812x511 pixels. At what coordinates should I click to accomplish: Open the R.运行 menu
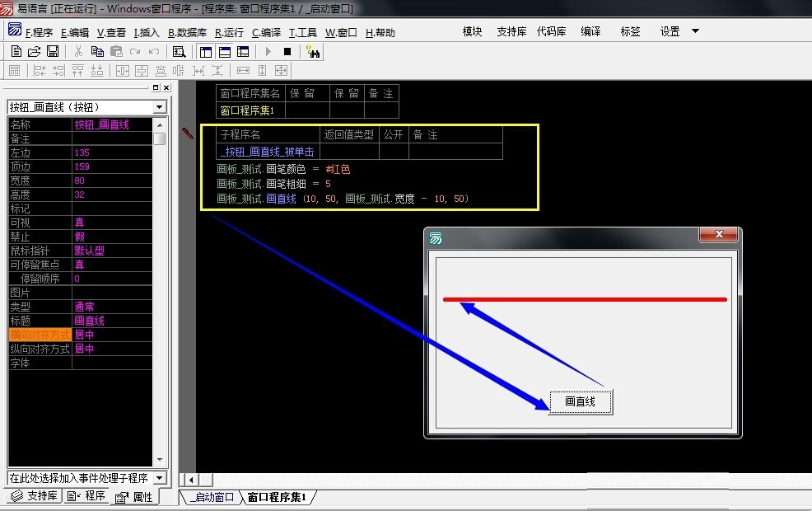coord(230,33)
